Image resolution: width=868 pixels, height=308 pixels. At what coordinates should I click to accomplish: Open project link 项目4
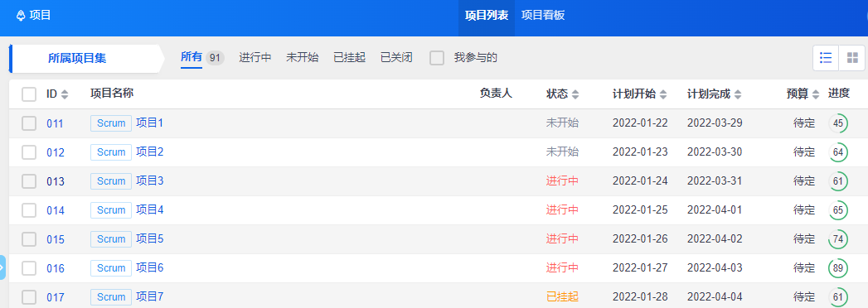150,209
